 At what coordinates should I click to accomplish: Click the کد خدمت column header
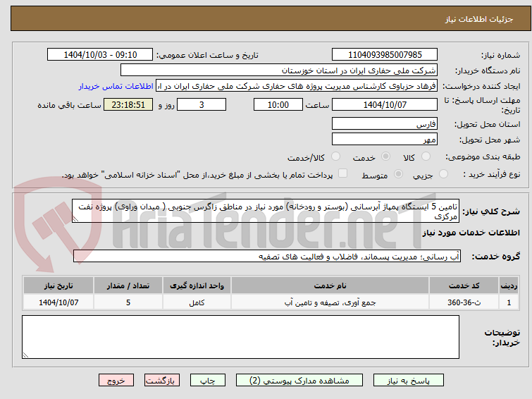pyautogui.click(x=464, y=286)
